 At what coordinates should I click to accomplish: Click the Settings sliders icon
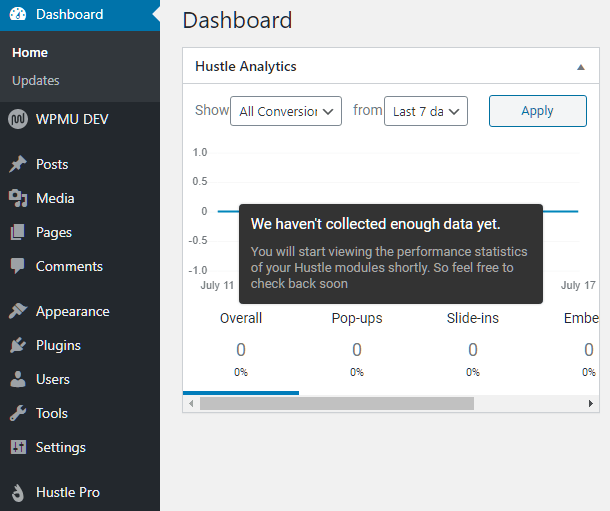click(x=18, y=447)
